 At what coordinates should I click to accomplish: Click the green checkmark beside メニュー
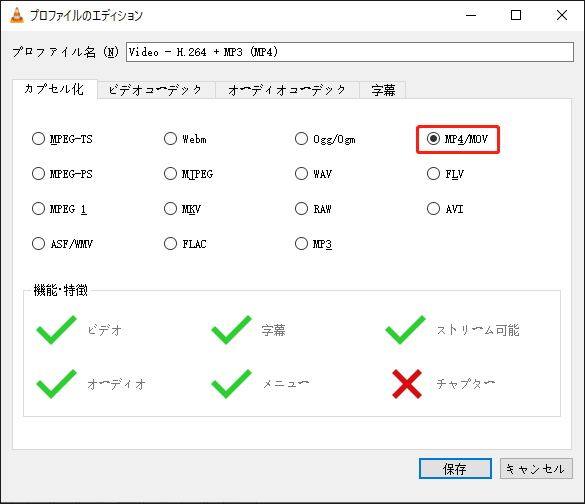[x=231, y=384]
